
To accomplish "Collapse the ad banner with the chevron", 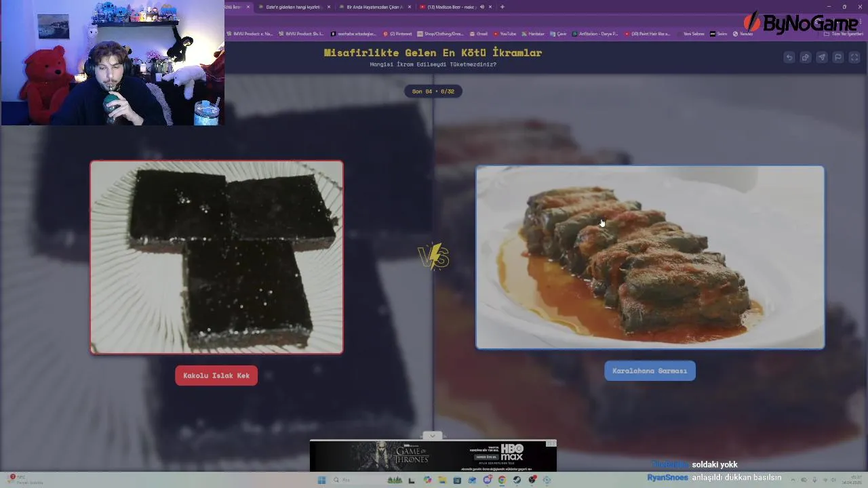I will [x=433, y=436].
